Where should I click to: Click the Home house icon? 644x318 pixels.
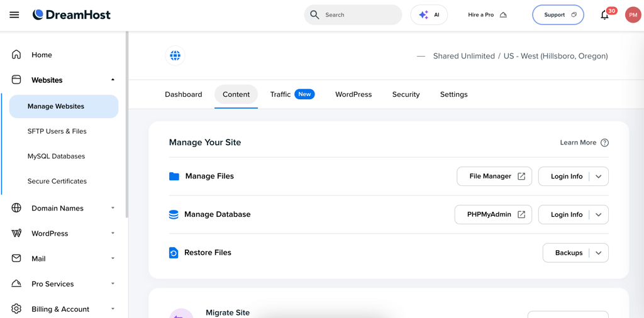pyautogui.click(x=16, y=55)
